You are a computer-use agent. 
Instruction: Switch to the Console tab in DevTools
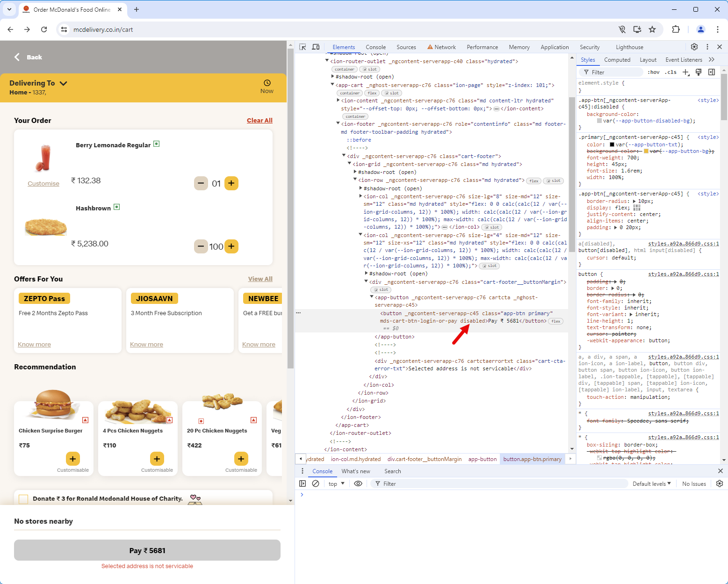click(375, 47)
